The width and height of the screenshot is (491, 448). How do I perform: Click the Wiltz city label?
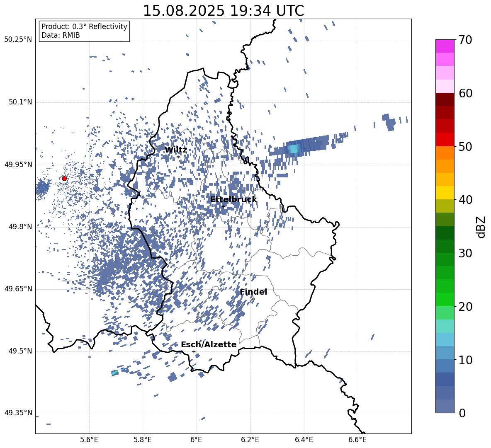click(x=176, y=150)
